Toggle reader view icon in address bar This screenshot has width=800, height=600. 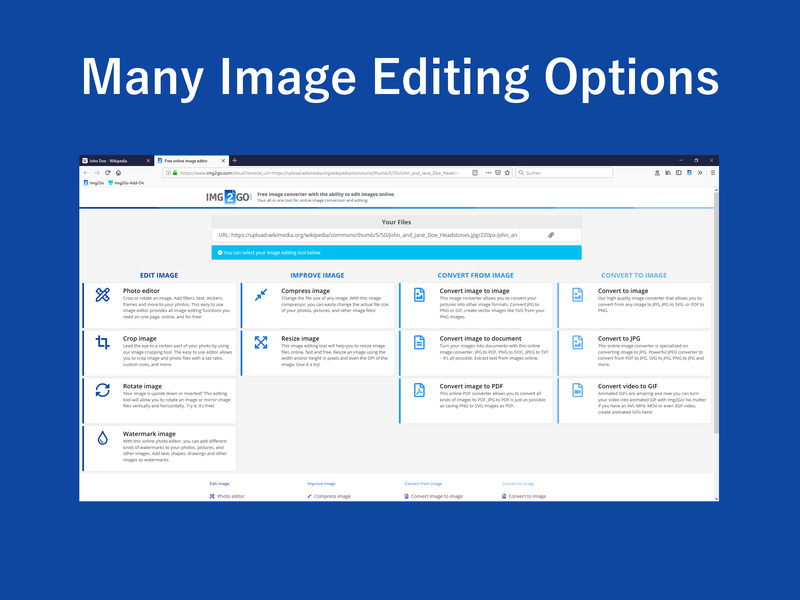coord(475,173)
